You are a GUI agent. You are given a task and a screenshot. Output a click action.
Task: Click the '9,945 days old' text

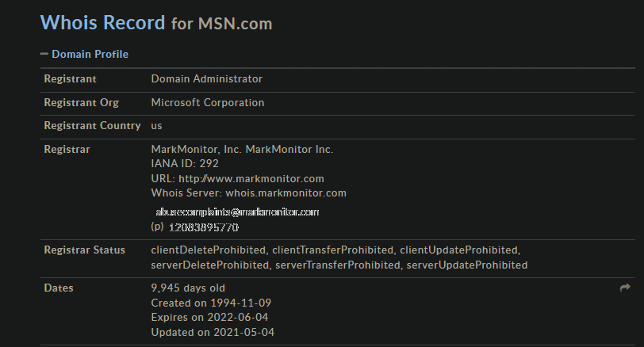tap(188, 288)
